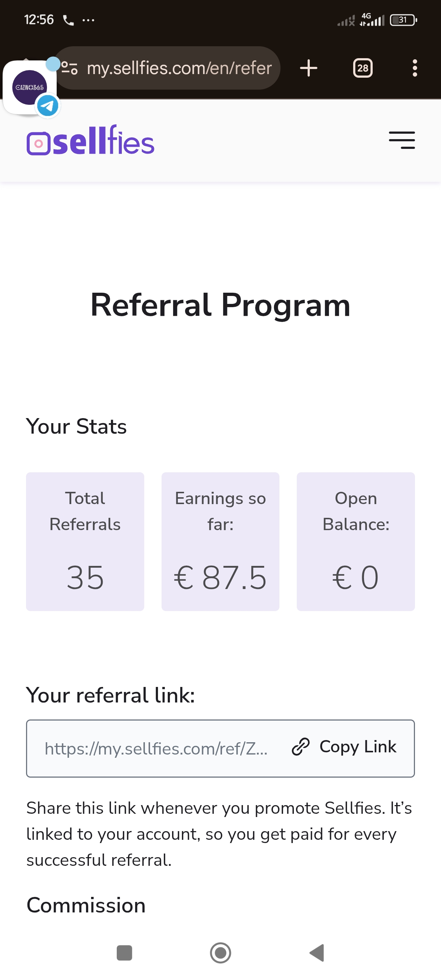The width and height of the screenshot is (441, 980).
Task: Click the chain link icon
Action: click(301, 747)
